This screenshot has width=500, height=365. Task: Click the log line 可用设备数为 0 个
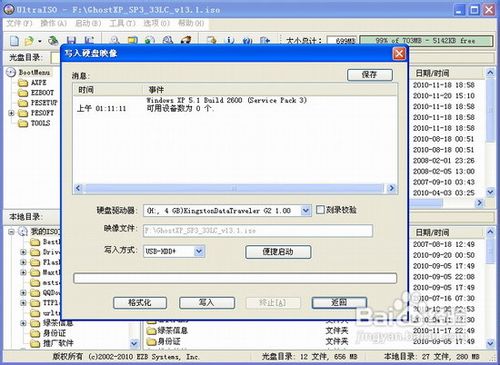[x=180, y=109]
